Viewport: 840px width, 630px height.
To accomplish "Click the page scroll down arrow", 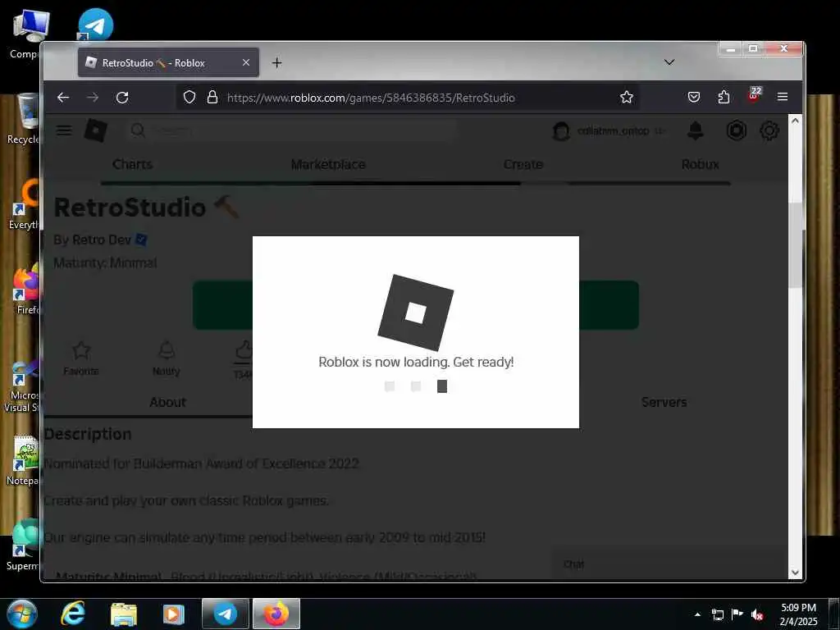I will coord(795,572).
